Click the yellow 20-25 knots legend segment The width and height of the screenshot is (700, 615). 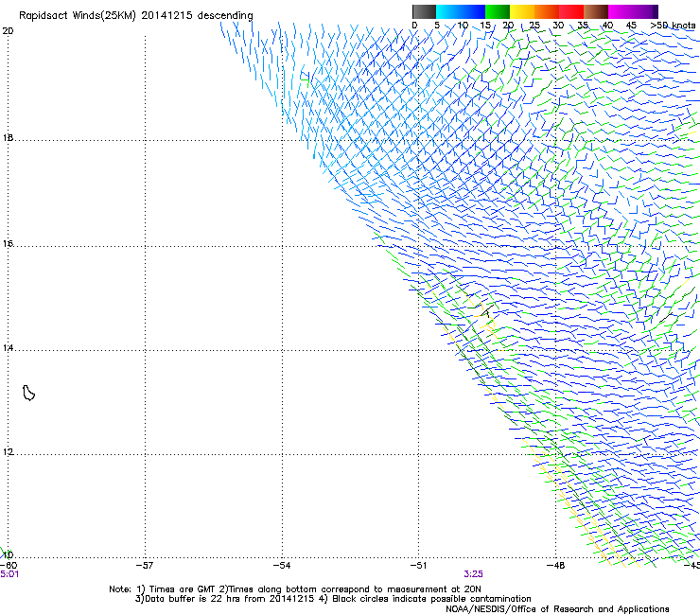[522, 11]
